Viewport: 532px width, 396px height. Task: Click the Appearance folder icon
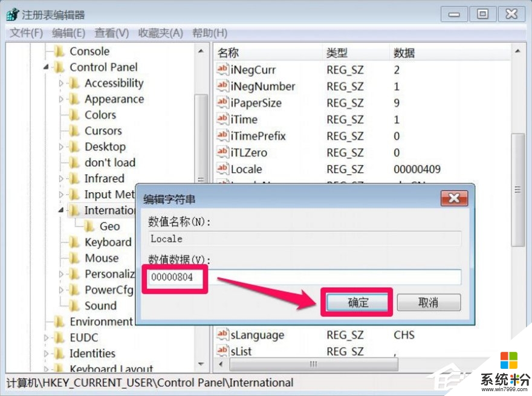click(74, 99)
